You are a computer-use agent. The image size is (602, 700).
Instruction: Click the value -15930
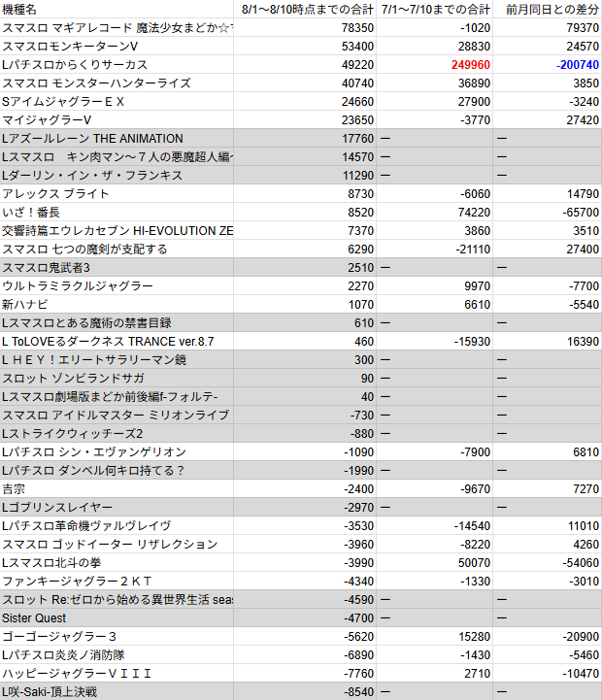472,342
